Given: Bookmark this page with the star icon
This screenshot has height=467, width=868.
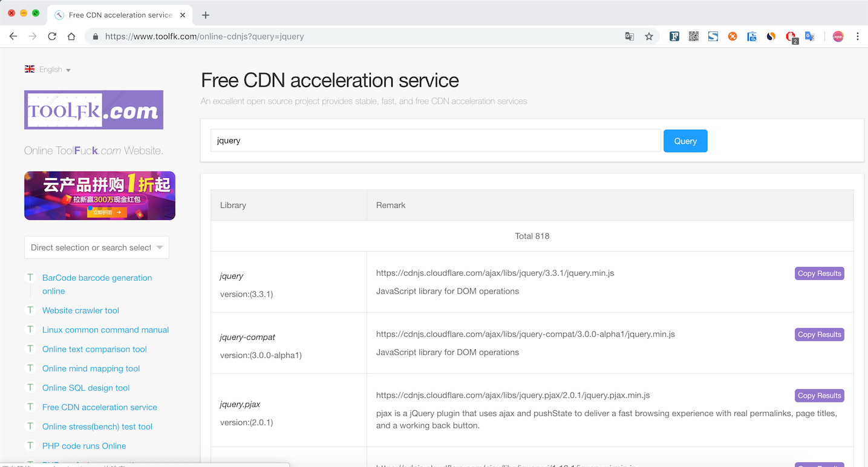Looking at the screenshot, I should pos(649,36).
